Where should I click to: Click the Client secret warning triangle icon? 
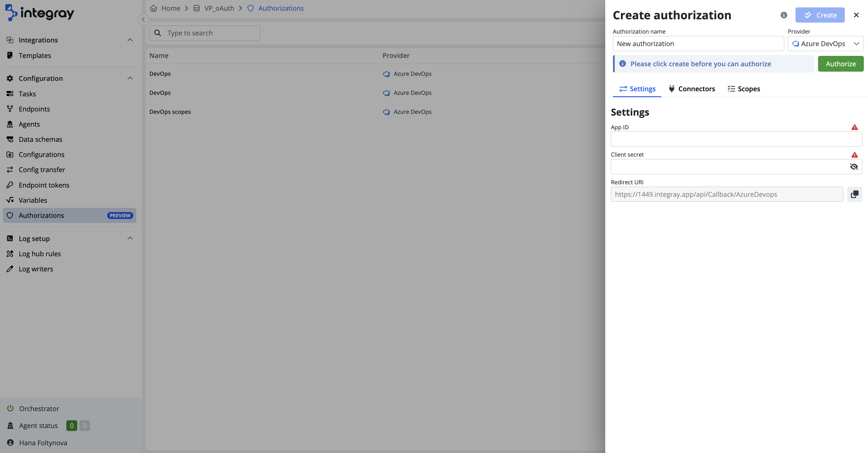[854, 155]
